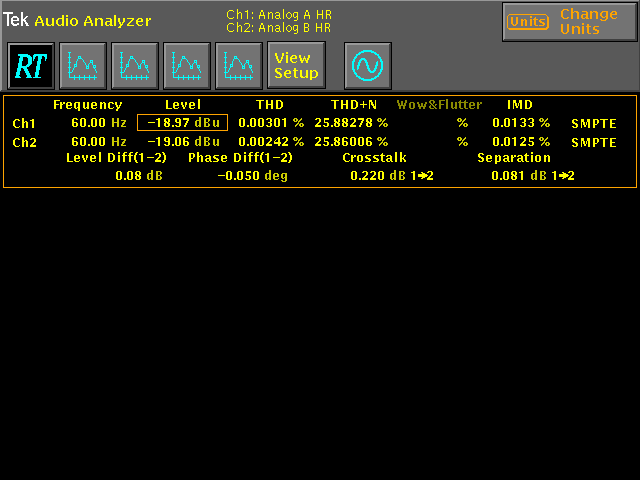Click the Change Units button
This screenshot has width=640, height=480.
569,22
